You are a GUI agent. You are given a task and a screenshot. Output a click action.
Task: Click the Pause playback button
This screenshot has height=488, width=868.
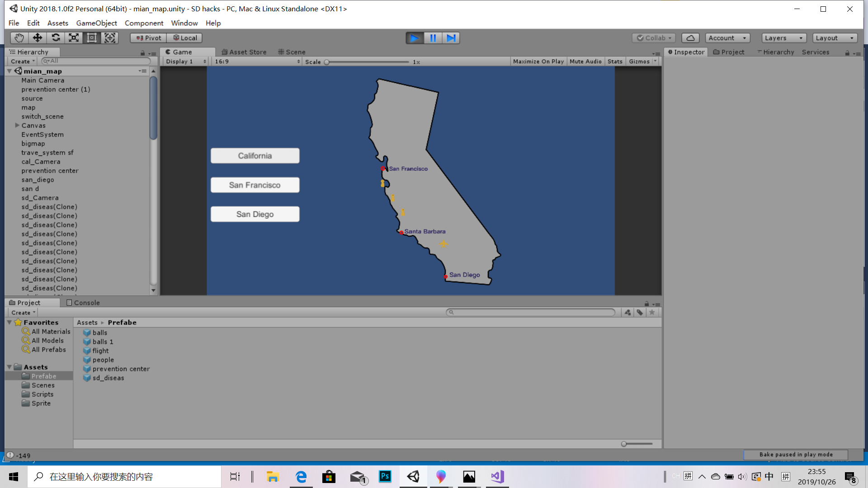[x=433, y=38]
